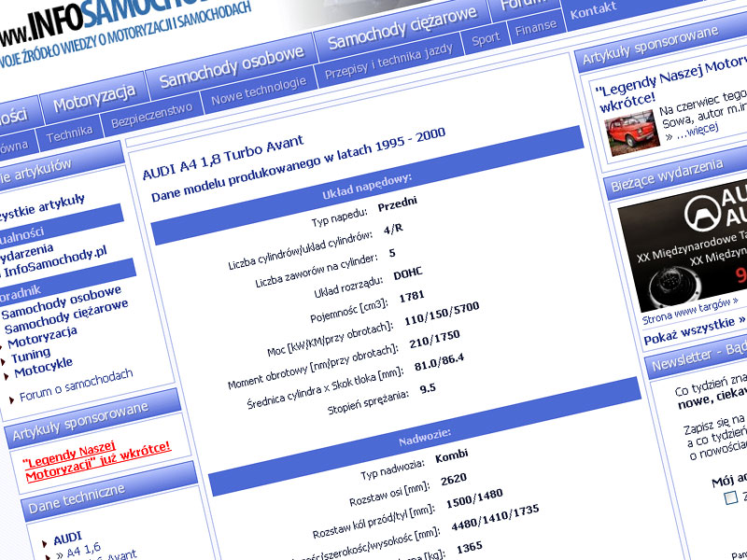747x560 pixels.
Task: Open the red 'Legendy Naszej Motoryzacji już wkrótce!' link
Action: point(97,459)
